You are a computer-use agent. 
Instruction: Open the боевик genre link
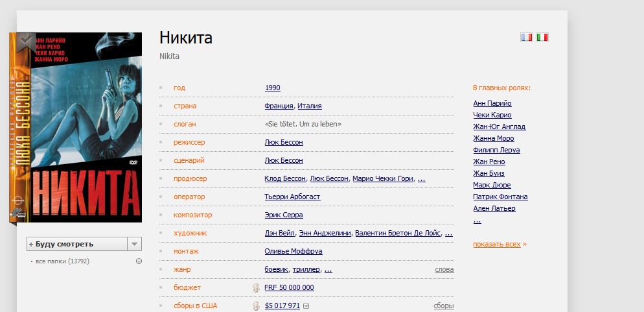[x=277, y=269]
